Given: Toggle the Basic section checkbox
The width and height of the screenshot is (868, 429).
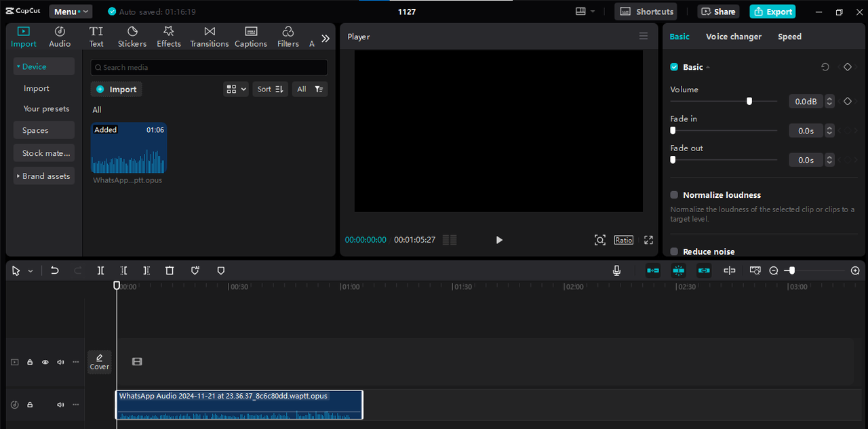Looking at the screenshot, I should [674, 67].
